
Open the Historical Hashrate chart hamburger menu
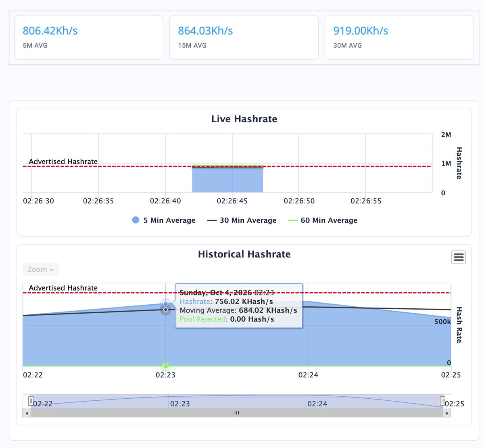coord(458,257)
